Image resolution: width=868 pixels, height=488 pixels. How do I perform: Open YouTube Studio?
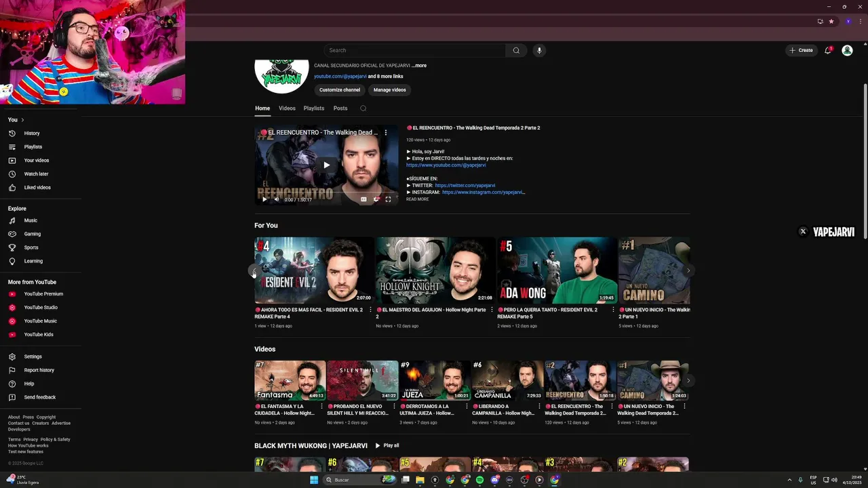coord(41,308)
